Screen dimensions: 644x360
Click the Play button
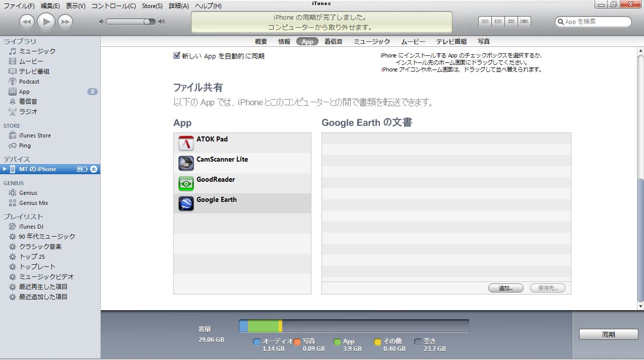point(46,21)
